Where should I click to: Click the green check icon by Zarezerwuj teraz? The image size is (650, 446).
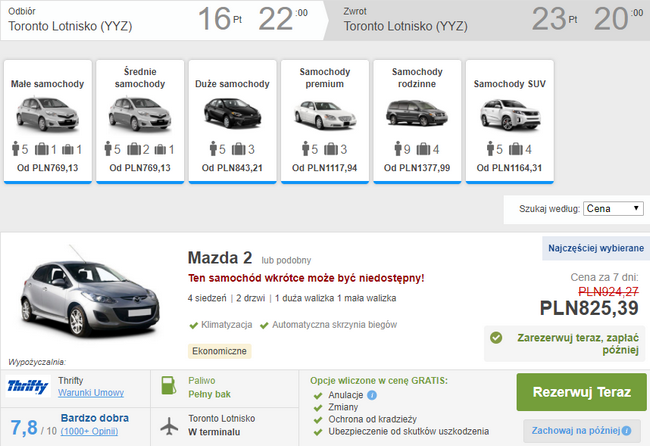tap(496, 338)
